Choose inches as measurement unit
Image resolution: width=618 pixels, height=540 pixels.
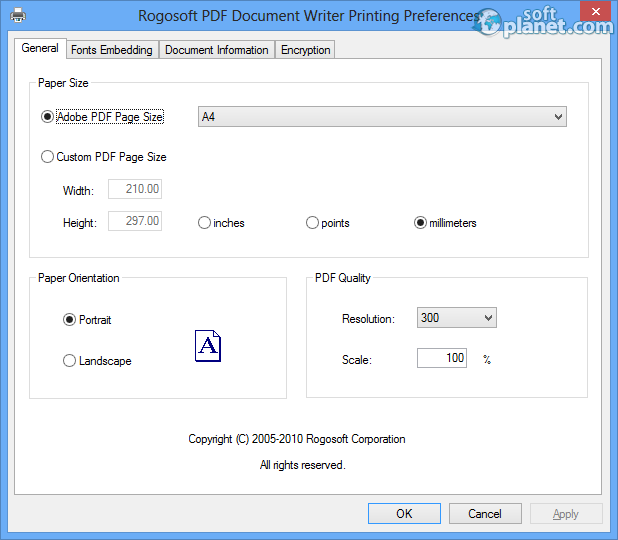(205, 223)
